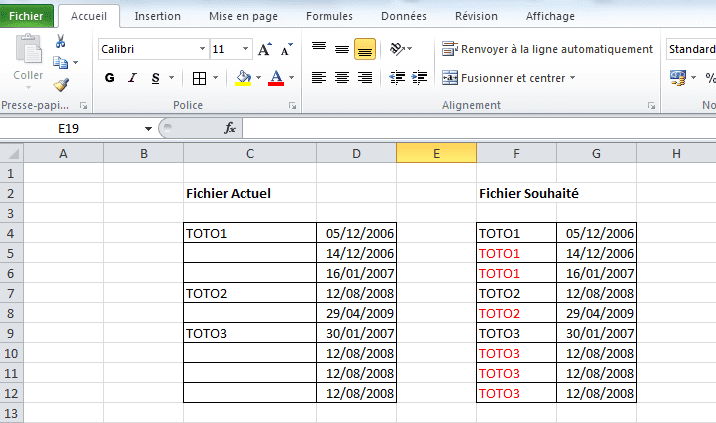The height and width of the screenshot is (423, 716).
Task: Click Fusionner et centrer button
Action: pyautogui.click(x=509, y=78)
